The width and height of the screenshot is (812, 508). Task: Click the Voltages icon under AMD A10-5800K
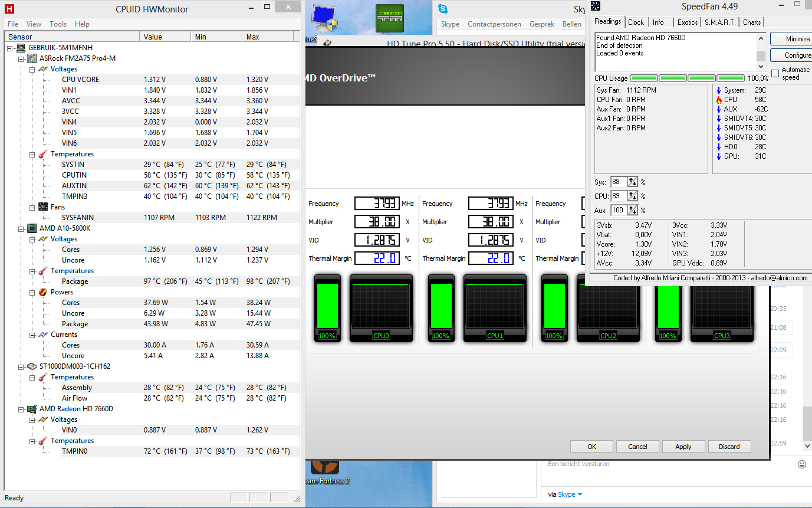(43, 239)
